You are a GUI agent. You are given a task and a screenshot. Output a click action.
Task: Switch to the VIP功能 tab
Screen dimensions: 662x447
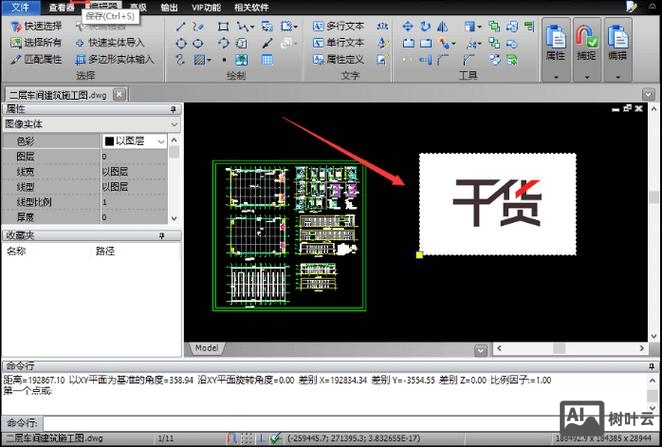[206, 7]
